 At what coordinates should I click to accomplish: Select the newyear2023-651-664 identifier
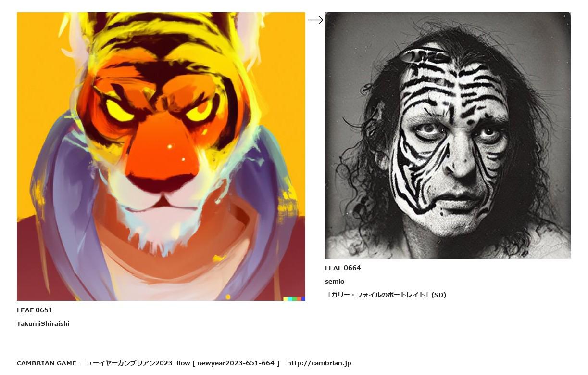pos(236,363)
